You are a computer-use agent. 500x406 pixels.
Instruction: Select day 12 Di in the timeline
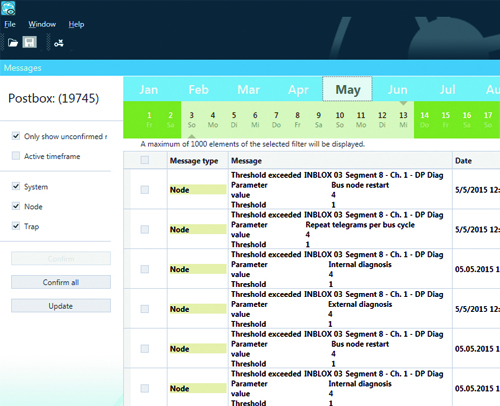point(382,119)
